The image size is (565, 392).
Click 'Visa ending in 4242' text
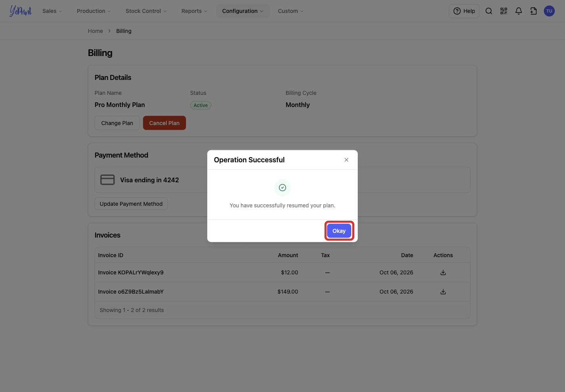[x=149, y=180]
